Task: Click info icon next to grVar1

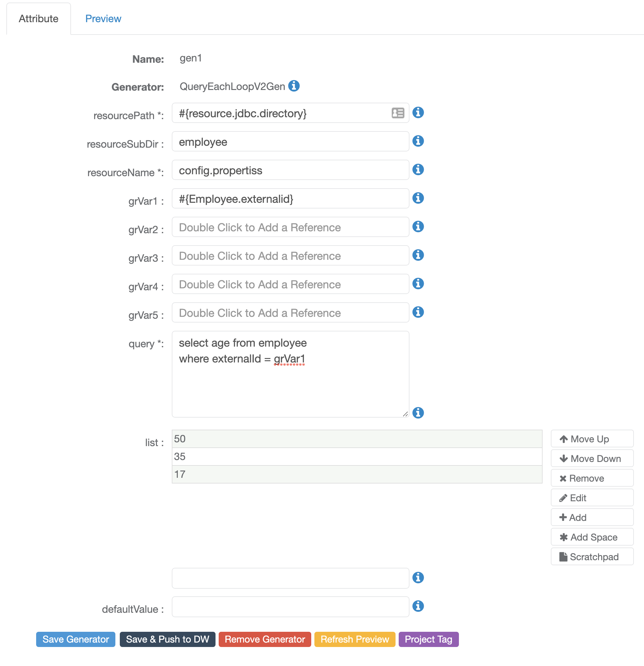Action: click(x=418, y=198)
